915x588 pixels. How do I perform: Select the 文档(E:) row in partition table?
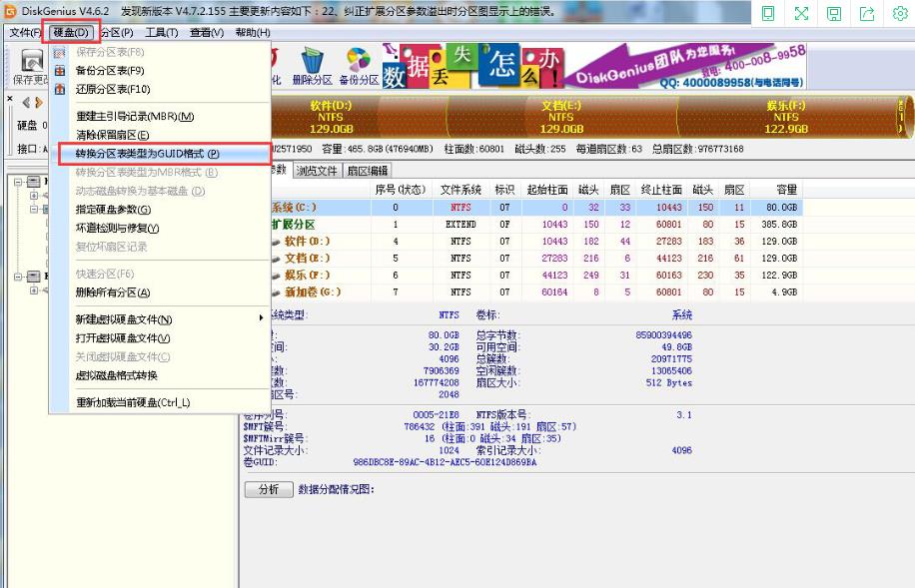point(536,258)
